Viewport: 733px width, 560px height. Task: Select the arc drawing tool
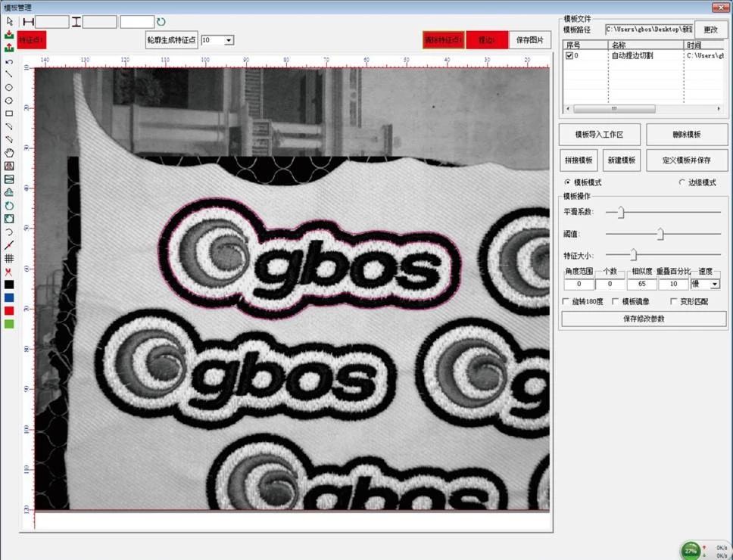[x=9, y=232]
